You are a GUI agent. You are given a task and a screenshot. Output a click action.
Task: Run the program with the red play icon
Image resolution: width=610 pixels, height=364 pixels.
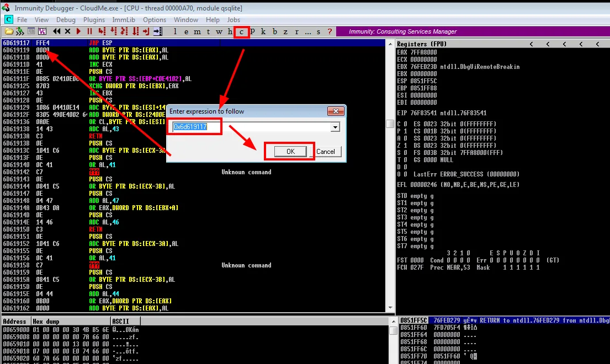click(78, 31)
